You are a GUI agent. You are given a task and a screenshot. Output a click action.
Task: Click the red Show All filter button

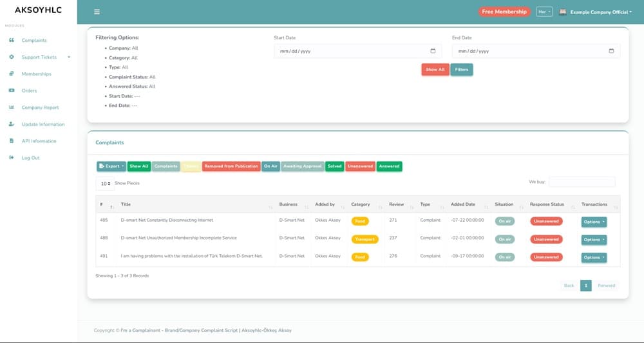435,70
